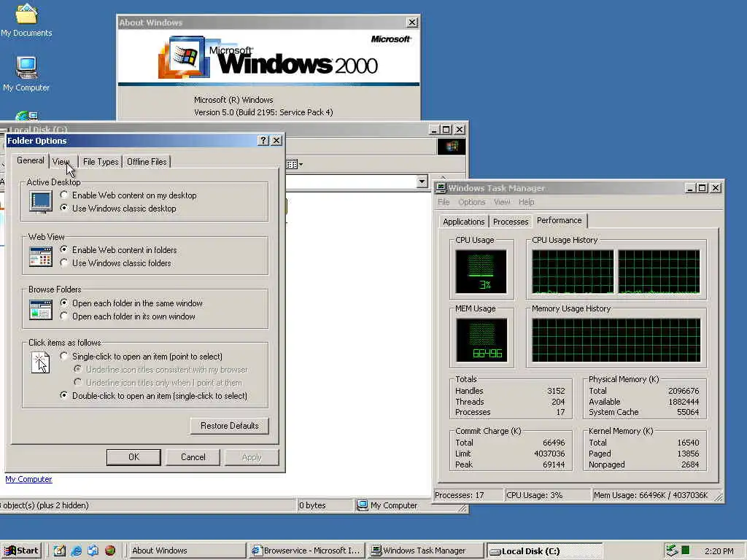
Task: Activate Windows Task Manager taskbar button
Action: coord(426,551)
